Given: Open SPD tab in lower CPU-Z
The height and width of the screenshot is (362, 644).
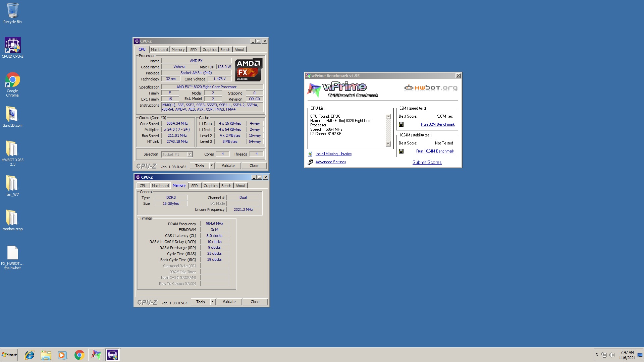Looking at the screenshot, I should point(195,186).
